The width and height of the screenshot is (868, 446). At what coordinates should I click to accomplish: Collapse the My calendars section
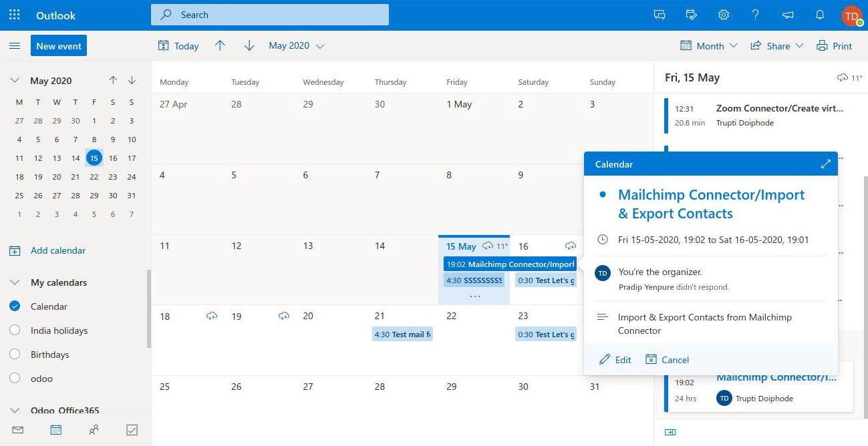tap(15, 282)
